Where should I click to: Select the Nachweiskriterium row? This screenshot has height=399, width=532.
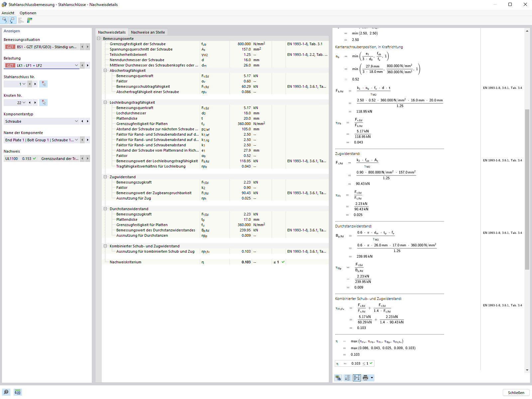coord(215,262)
